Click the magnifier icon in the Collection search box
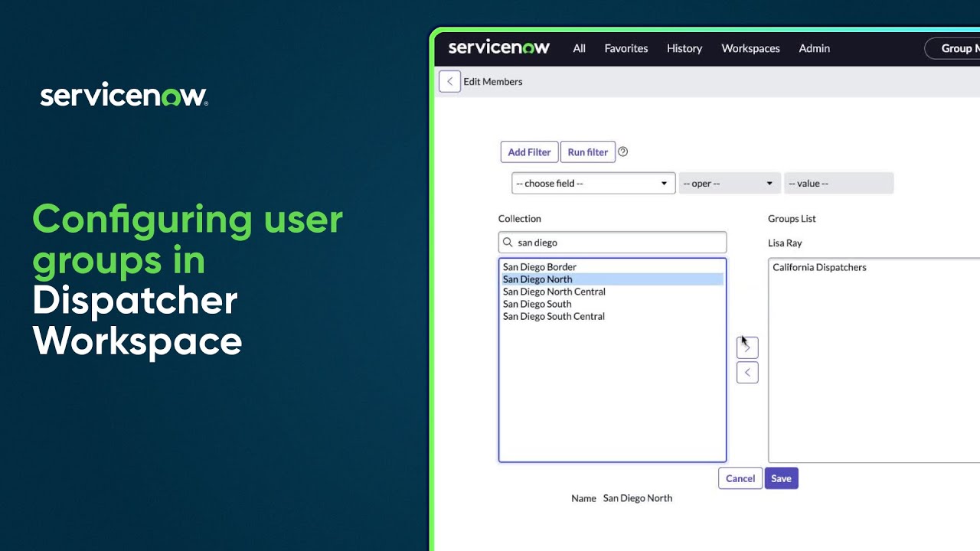Screen dimensions: 980x551 (x=508, y=242)
